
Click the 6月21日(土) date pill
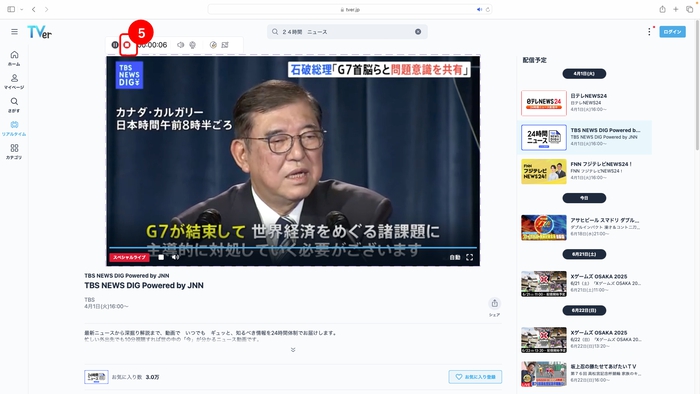[584, 254]
